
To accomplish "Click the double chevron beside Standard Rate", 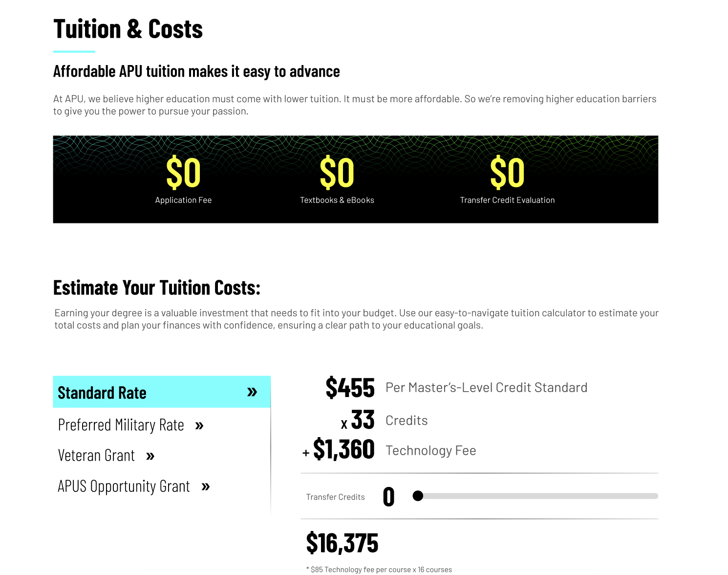I will pos(252,392).
